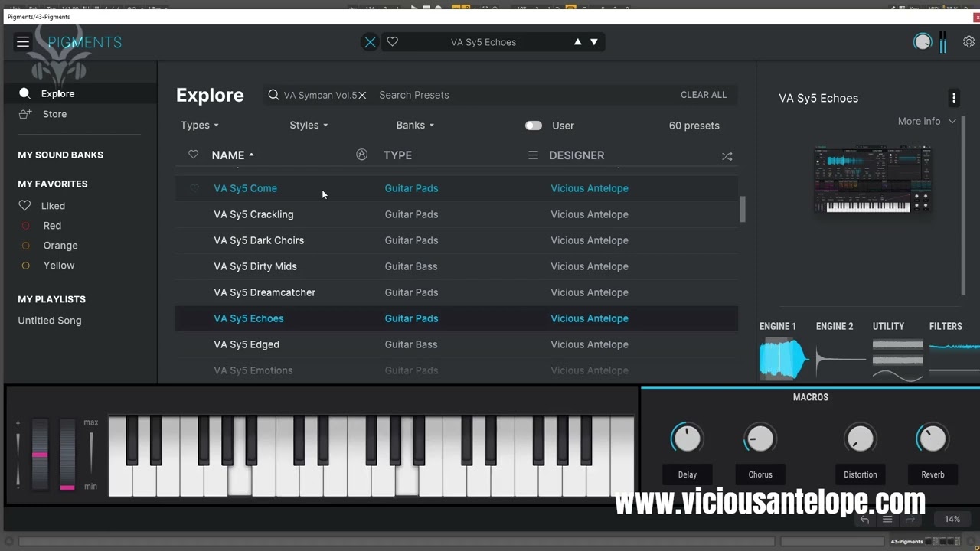Adjust the Reverb macro knob
This screenshot has width=980, height=551.
click(x=933, y=439)
